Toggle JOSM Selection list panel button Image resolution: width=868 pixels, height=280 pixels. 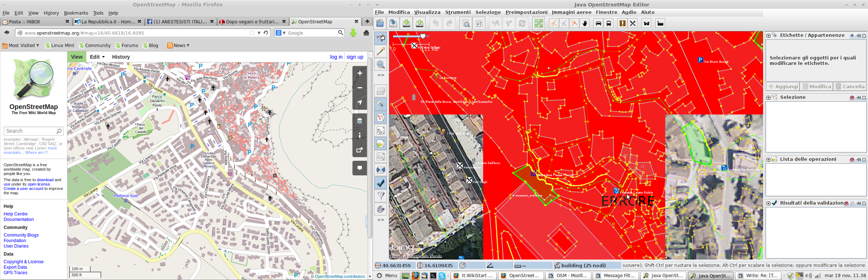380,117
